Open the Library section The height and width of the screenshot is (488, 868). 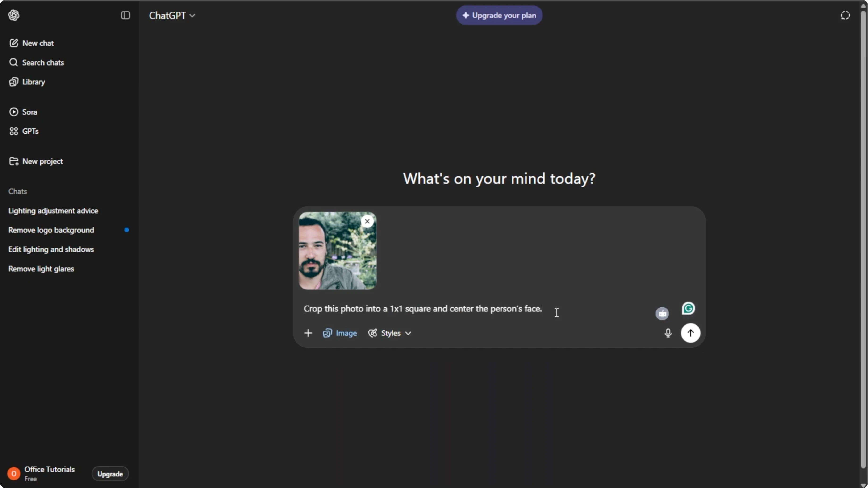coord(27,82)
